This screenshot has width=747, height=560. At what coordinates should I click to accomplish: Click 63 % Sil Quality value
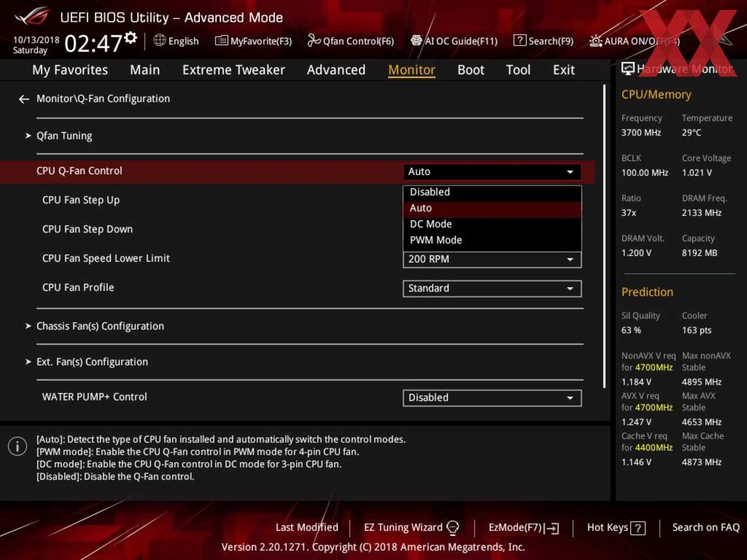tap(631, 330)
